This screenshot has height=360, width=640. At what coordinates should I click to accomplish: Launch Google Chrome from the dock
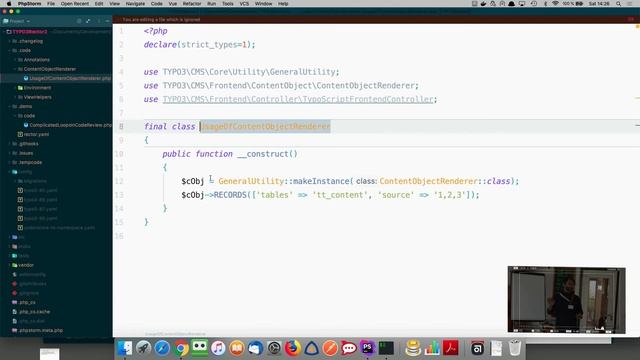(x=181, y=348)
